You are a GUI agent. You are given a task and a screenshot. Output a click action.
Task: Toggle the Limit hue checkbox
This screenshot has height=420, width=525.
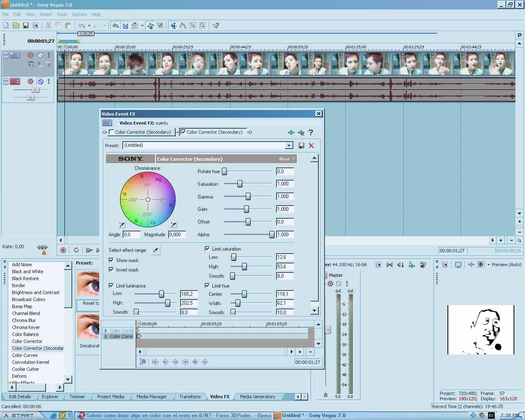(x=207, y=286)
